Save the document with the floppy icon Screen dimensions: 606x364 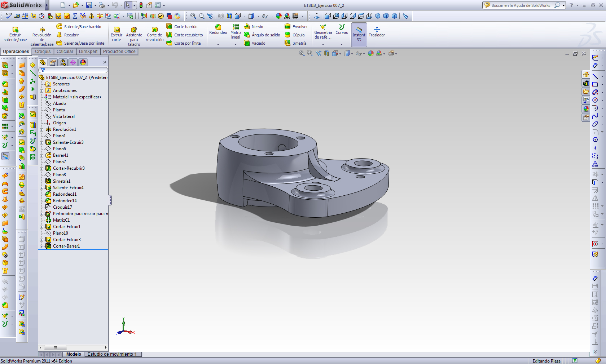pyautogui.click(x=89, y=5)
